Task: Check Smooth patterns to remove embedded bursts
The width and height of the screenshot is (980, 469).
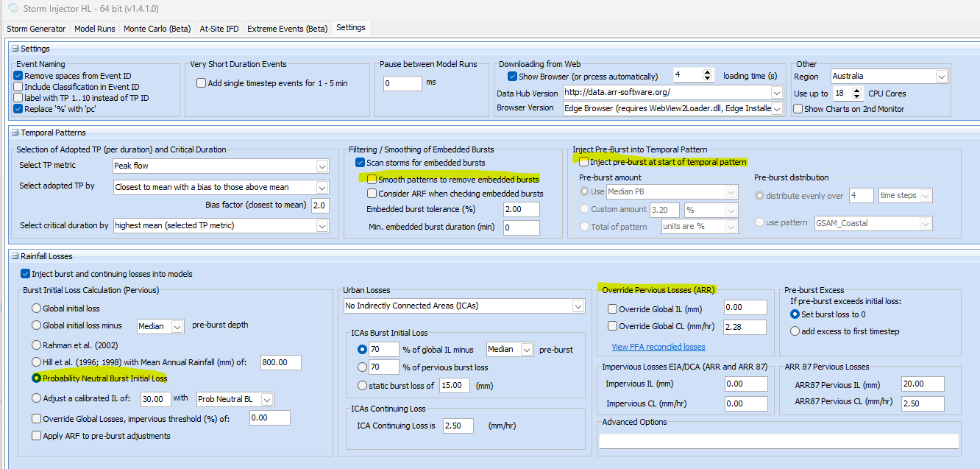Action: 372,179
